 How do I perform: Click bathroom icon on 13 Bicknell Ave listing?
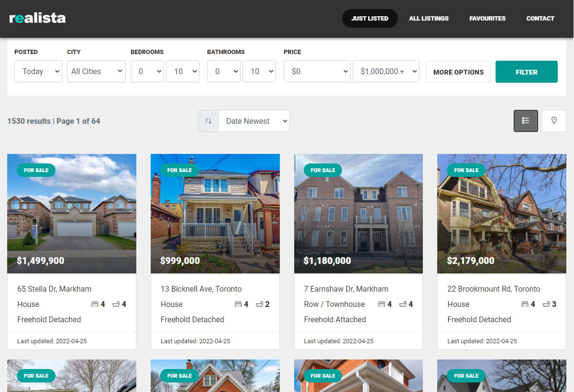(x=259, y=304)
